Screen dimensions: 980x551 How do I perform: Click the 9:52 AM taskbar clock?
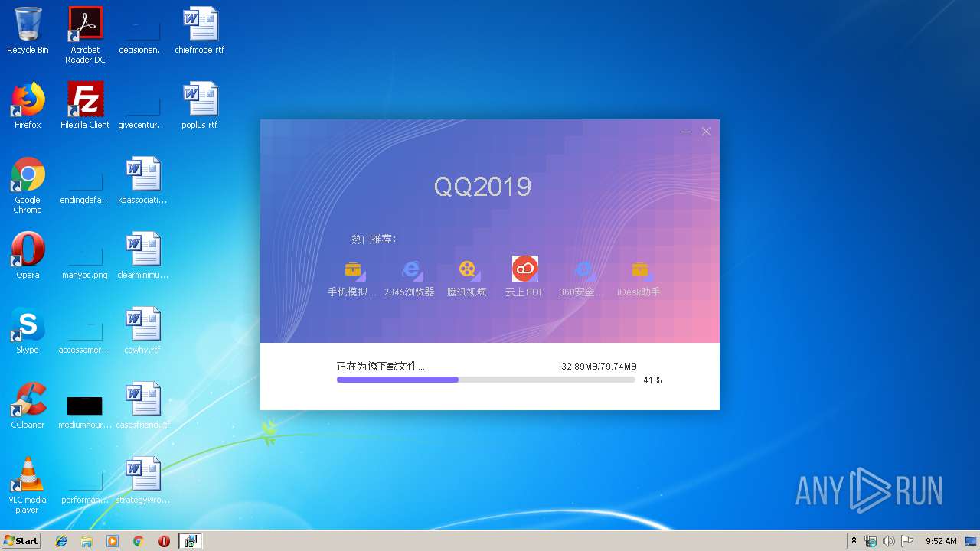click(x=941, y=541)
